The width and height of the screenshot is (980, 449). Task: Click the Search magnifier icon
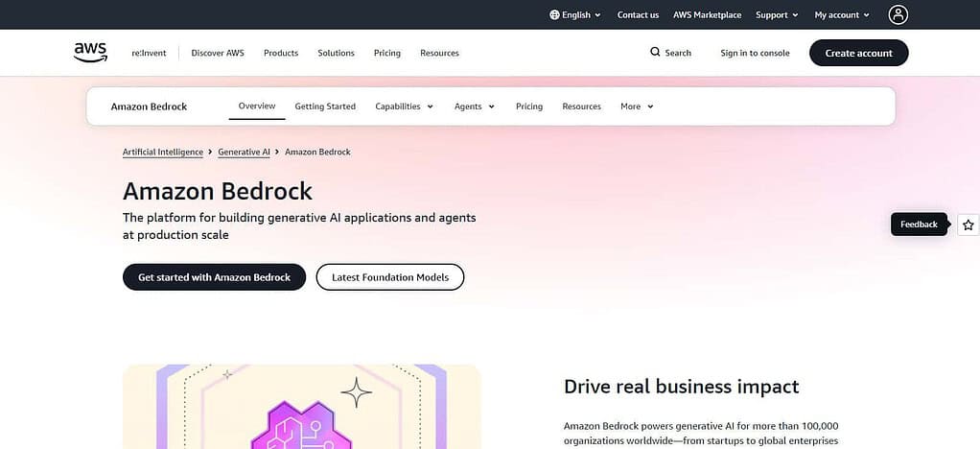click(x=655, y=52)
